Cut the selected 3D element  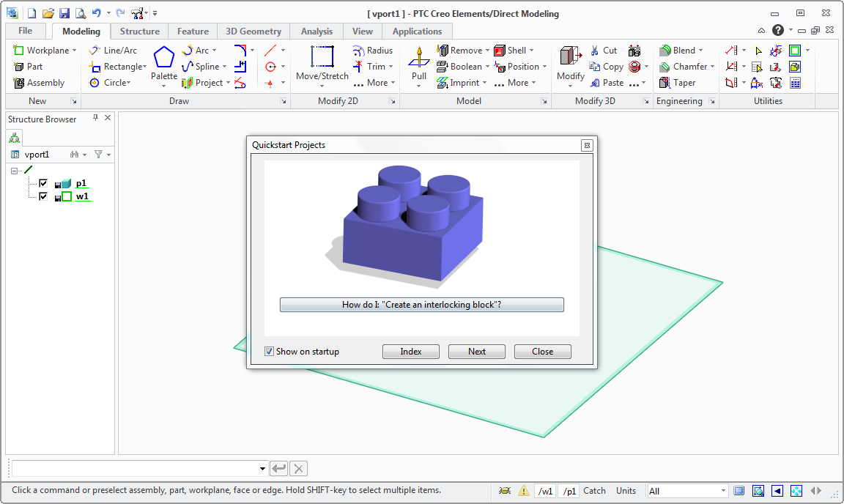(x=604, y=50)
